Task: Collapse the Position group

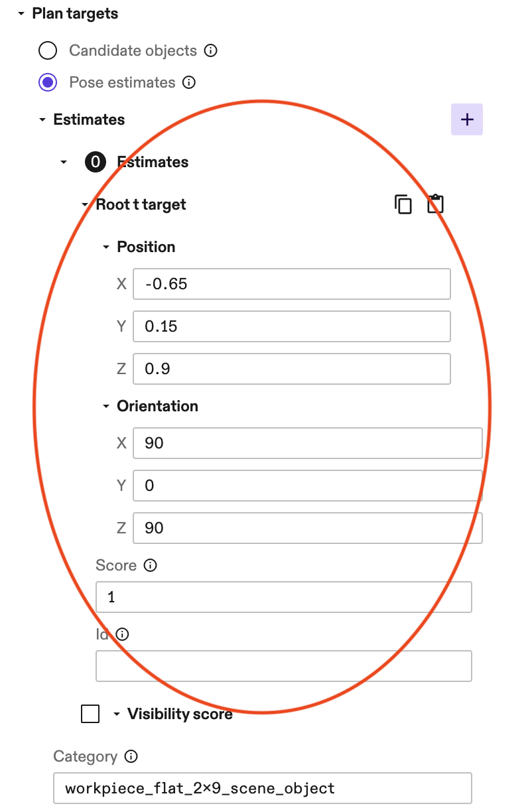Action: (106, 246)
